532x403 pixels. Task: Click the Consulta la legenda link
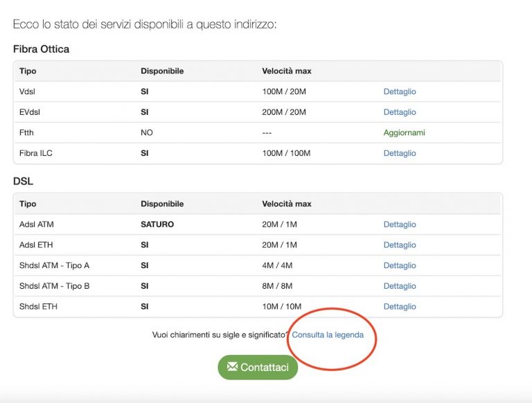pos(328,335)
